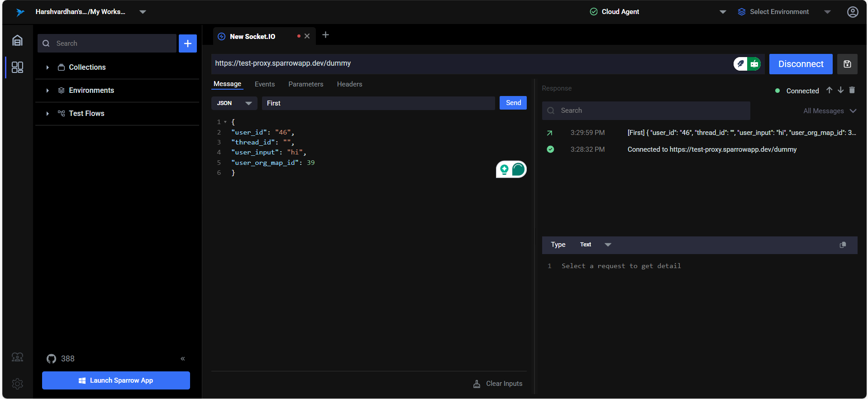868x399 pixels.
Task: Click the Test Flows label
Action: [x=86, y=113]
